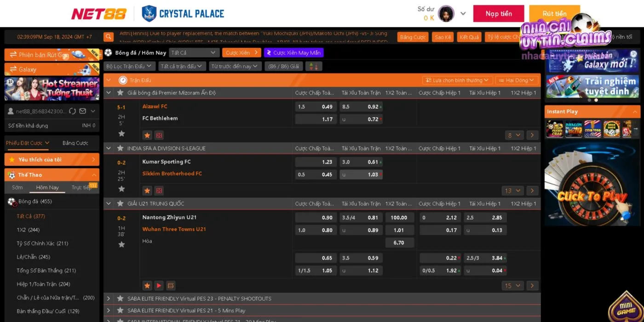This screenshot has height=322, width=644.
Task: Expand SABA ELITE FRIENDLY PES 23 Penalty Shootouts
Action: point(109,299)
